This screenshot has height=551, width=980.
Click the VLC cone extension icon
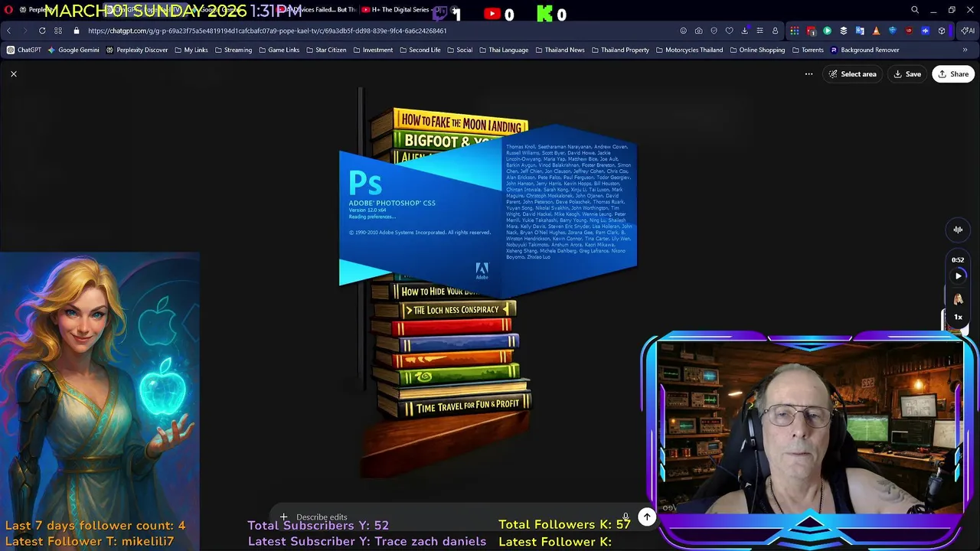click(x=877, y=31)
